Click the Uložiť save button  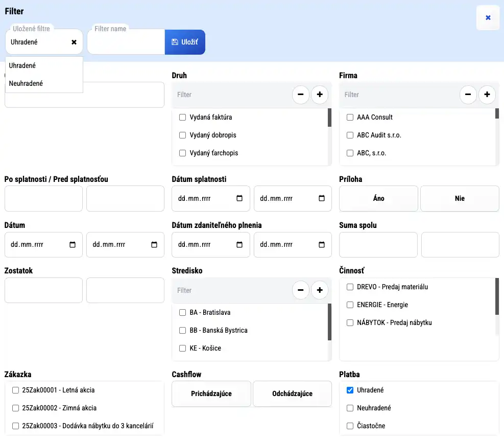(x=185, y=42)
